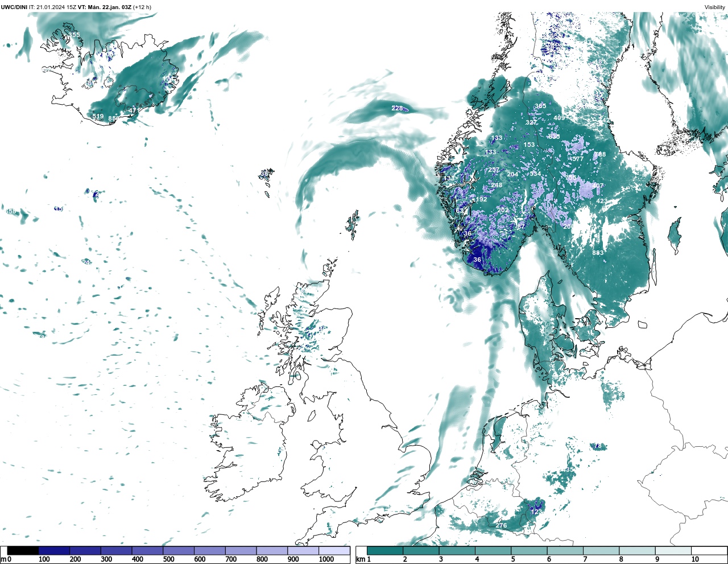Click the '883' value in southern Sweden
The width and height of the screenshot is (728, 564).
point(598,253)
